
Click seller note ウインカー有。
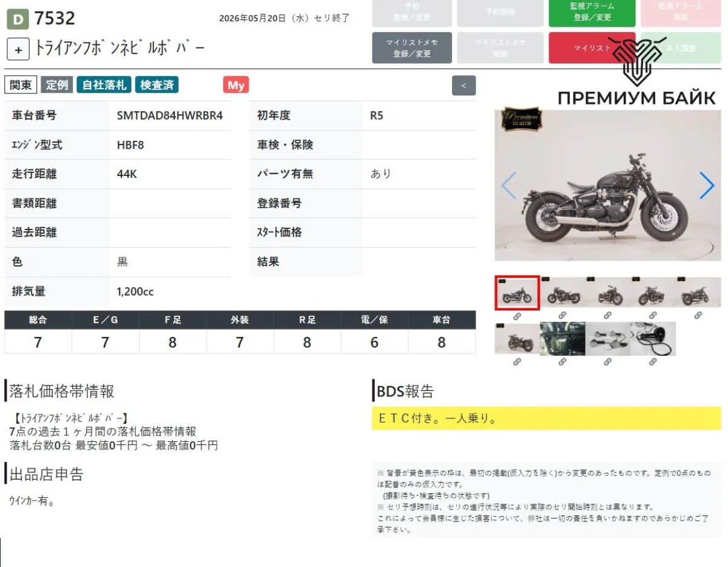[x=32, y=501]
